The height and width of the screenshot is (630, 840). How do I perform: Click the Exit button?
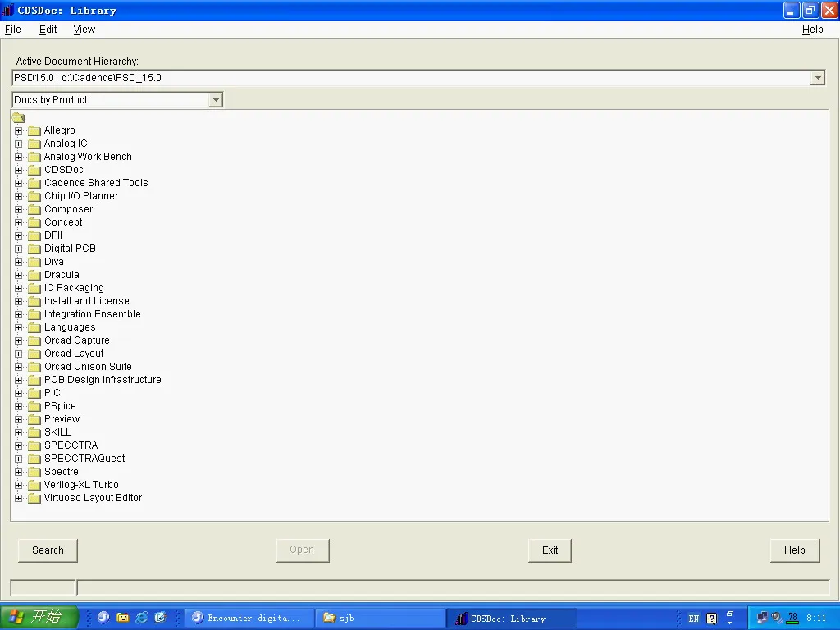click(550, 550)
